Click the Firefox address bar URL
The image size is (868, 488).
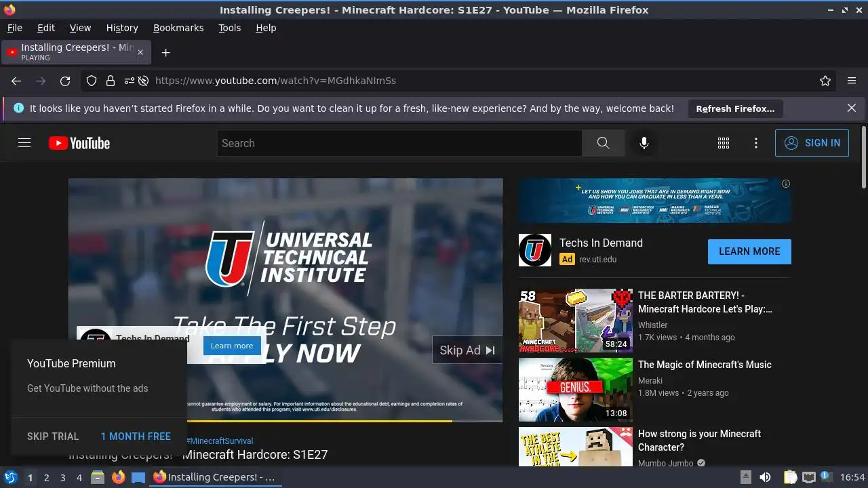pyautogui.click(x=275, y=81)
